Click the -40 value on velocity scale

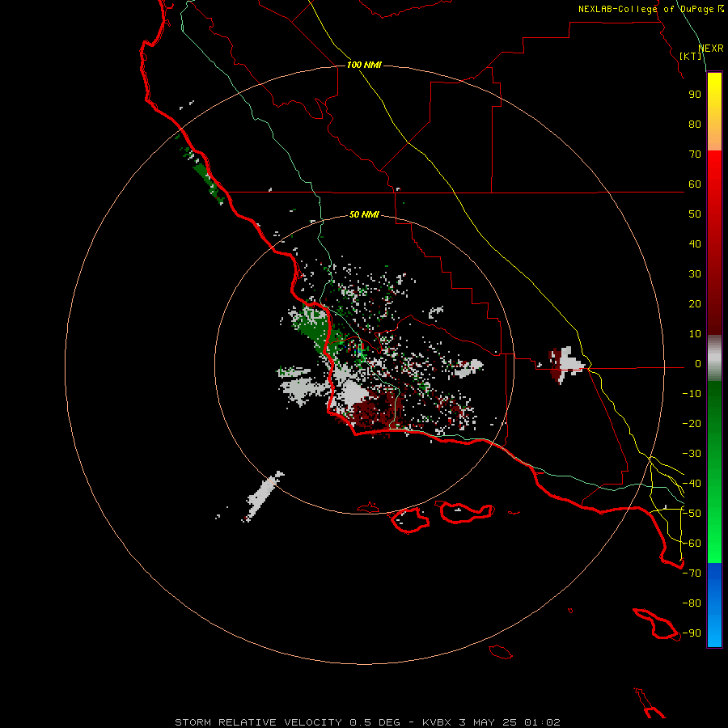tap(692, 484)
